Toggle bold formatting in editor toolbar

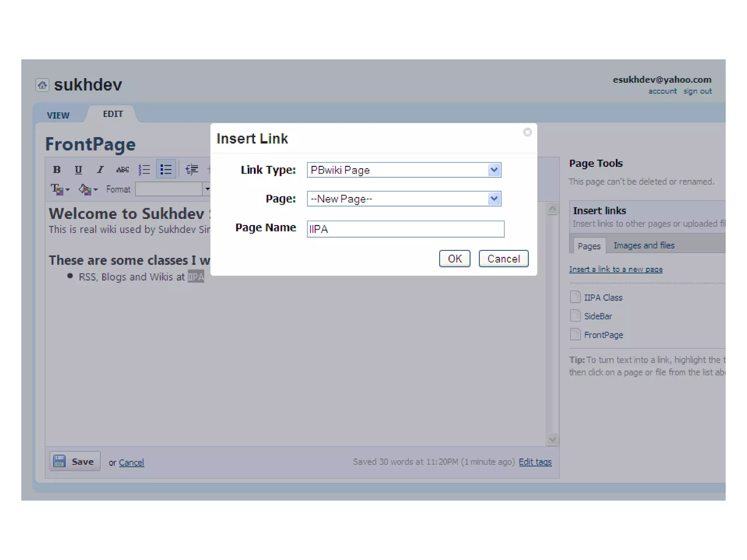coord(57,170)
